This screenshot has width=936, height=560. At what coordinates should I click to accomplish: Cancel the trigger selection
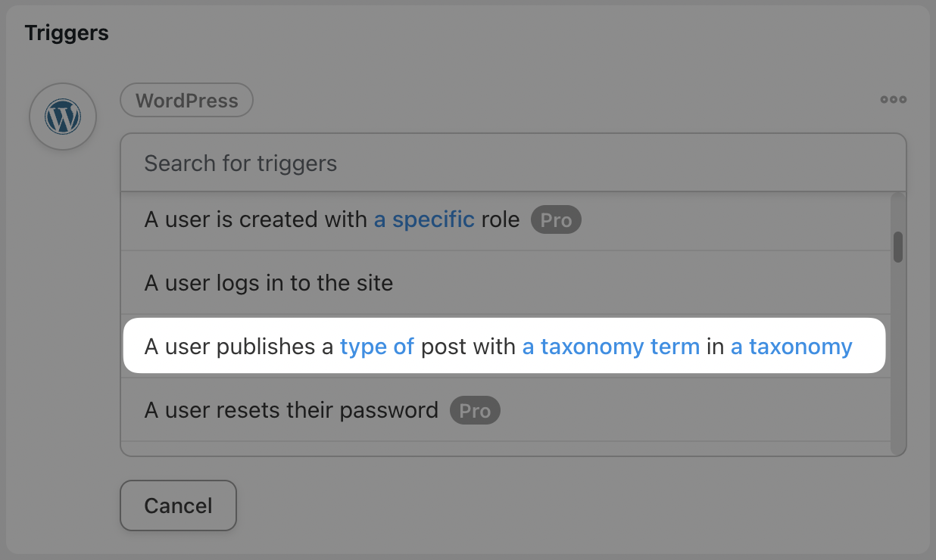tap(178, 506)
